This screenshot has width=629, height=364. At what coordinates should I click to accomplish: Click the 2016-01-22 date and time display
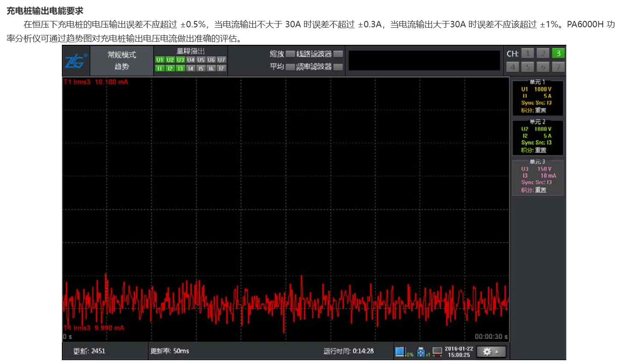(x=459, y=352)
